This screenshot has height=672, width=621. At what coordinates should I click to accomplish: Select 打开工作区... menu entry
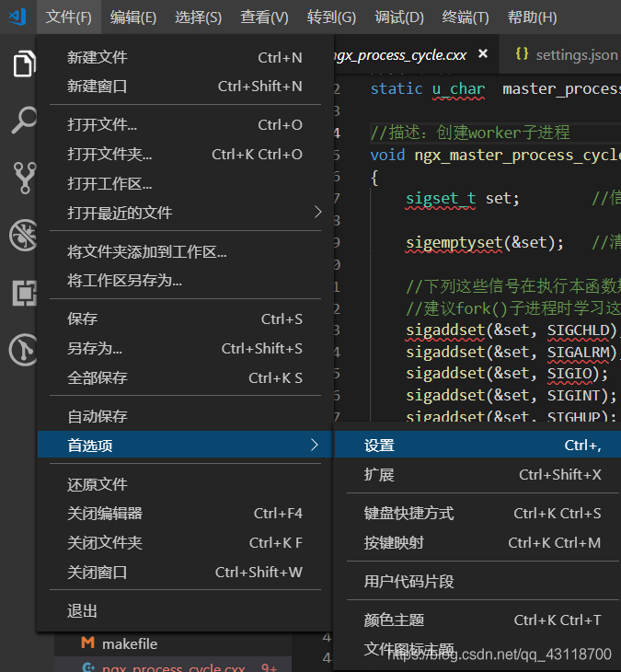[185, 184]
